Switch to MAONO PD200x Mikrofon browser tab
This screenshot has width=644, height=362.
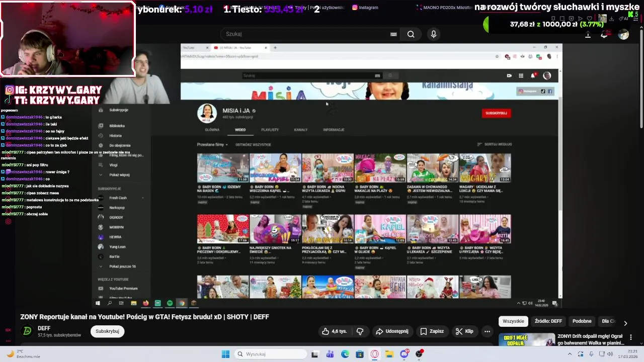pos(445,8)
